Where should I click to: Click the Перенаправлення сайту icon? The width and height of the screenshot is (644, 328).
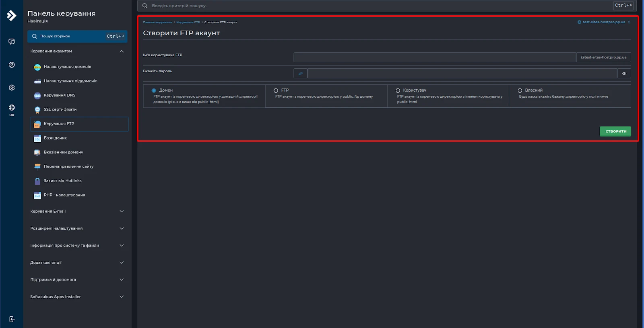(x=37, y=167)
